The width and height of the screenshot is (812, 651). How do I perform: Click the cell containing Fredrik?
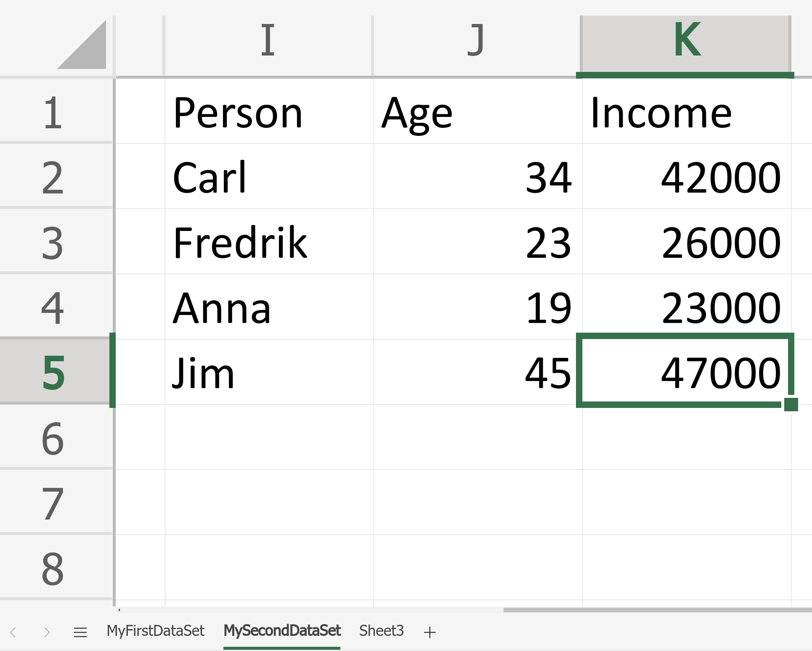point(269,242)
